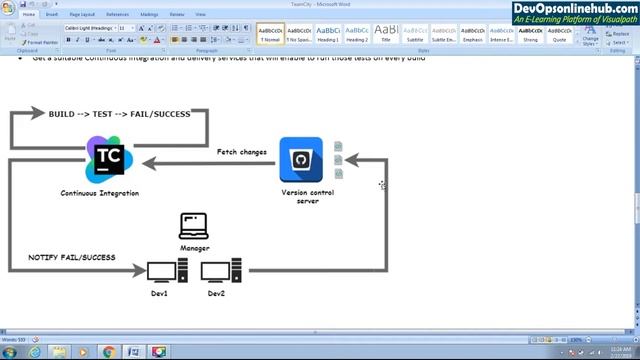Open the font size dropdown
Image resolution: width=640 pixels, height=360 pixels.
pyautogui.click(x=132, y=28)
